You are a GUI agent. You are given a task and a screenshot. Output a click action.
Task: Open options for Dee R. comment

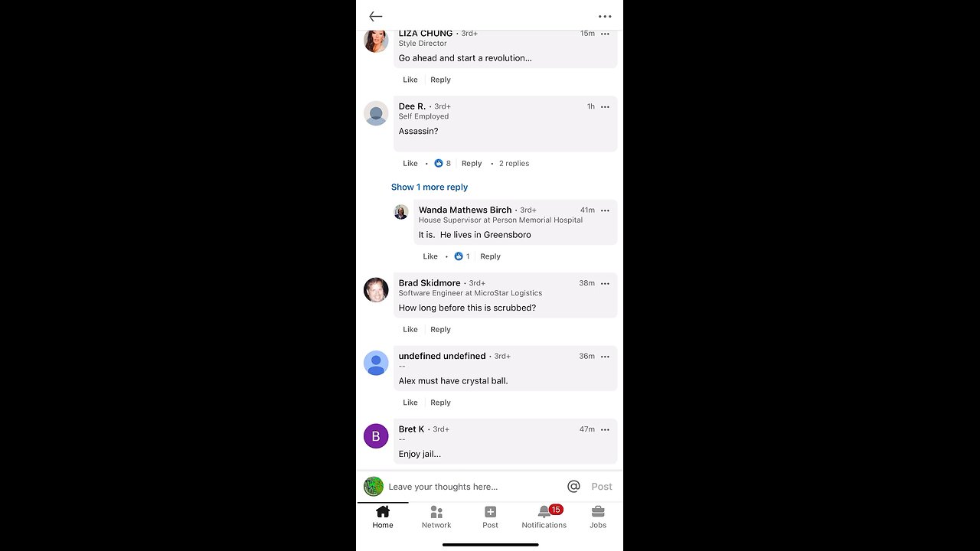(605, 106)
